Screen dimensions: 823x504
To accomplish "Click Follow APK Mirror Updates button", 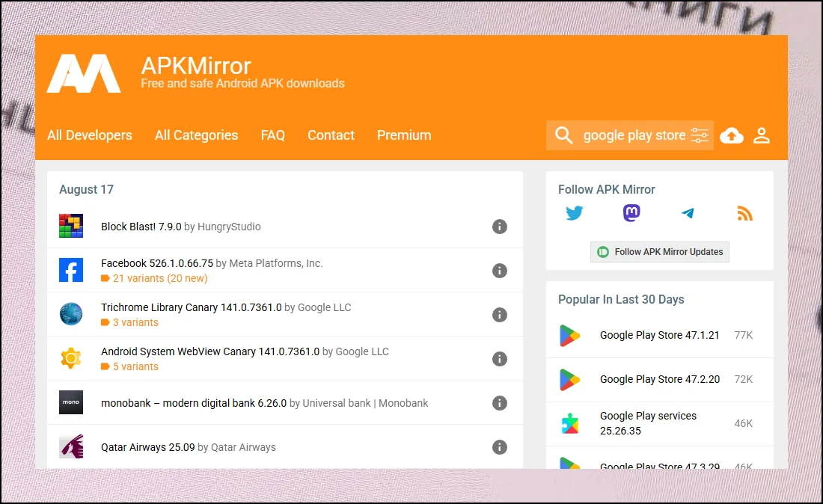I will tap(660, 252).
